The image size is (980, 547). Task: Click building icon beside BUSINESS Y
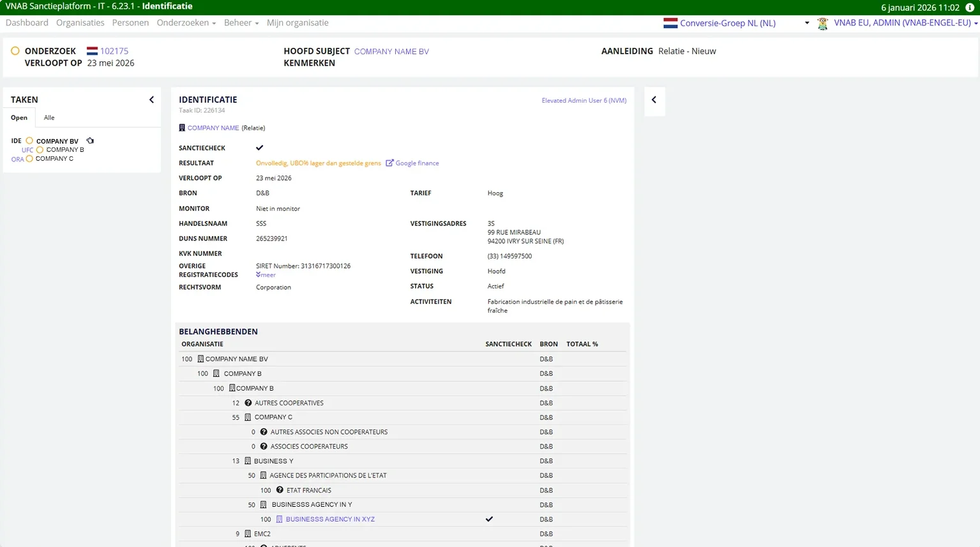pyautogui.click(x=248, y=461)
